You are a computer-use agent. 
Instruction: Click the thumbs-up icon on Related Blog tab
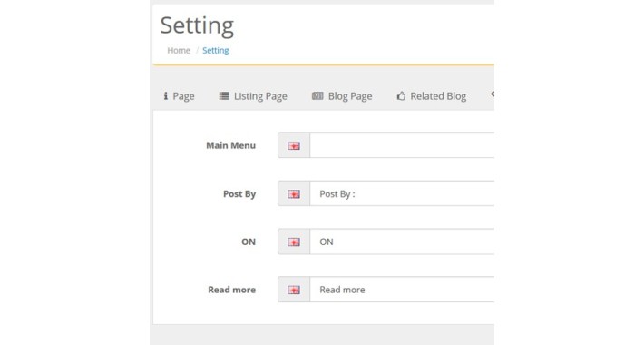coord(401,96)
